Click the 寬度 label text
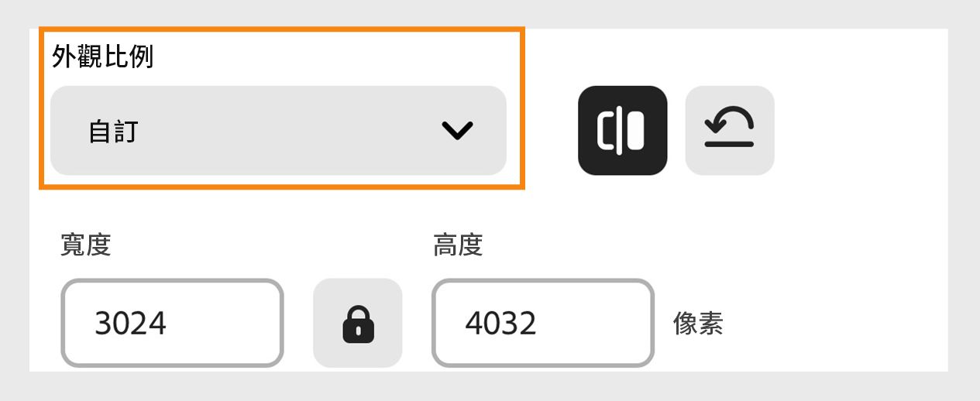Viewport: 980px width, 401px height. click(86, 245)
